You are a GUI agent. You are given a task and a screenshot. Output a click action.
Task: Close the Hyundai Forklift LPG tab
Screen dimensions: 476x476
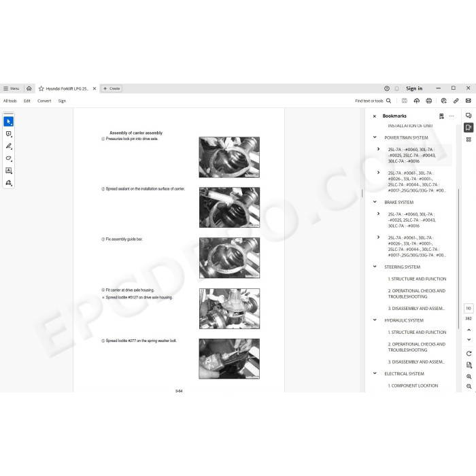pos(95,88)
